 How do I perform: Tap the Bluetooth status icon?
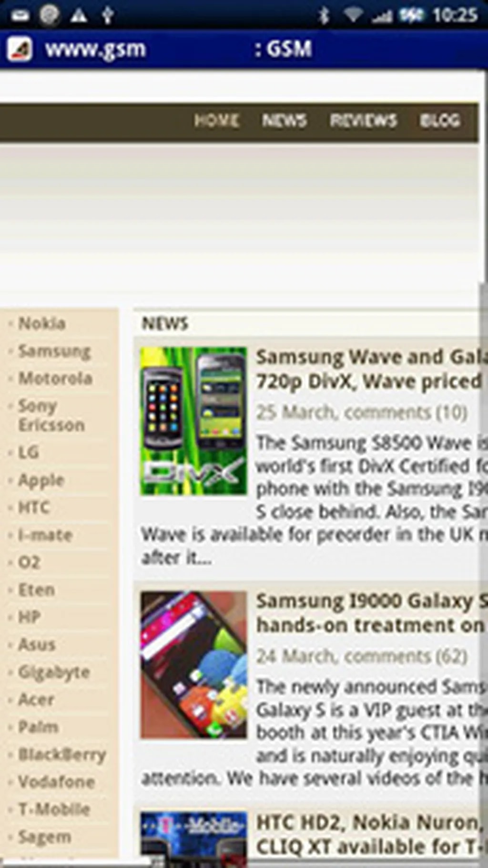point(324,15)
